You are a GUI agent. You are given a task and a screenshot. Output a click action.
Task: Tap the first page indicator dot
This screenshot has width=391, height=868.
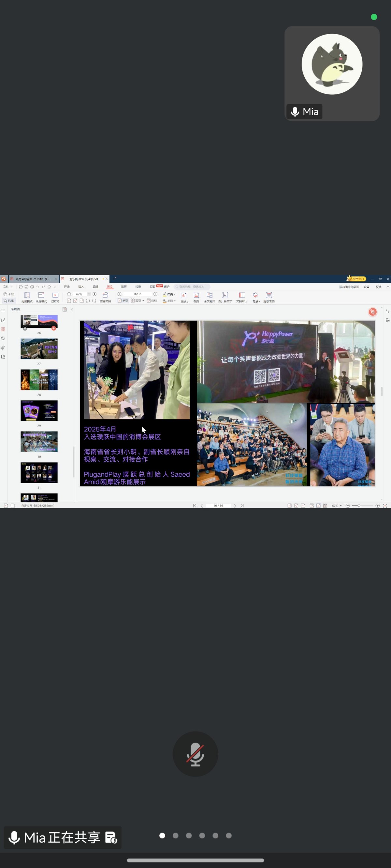pos(162,835)
